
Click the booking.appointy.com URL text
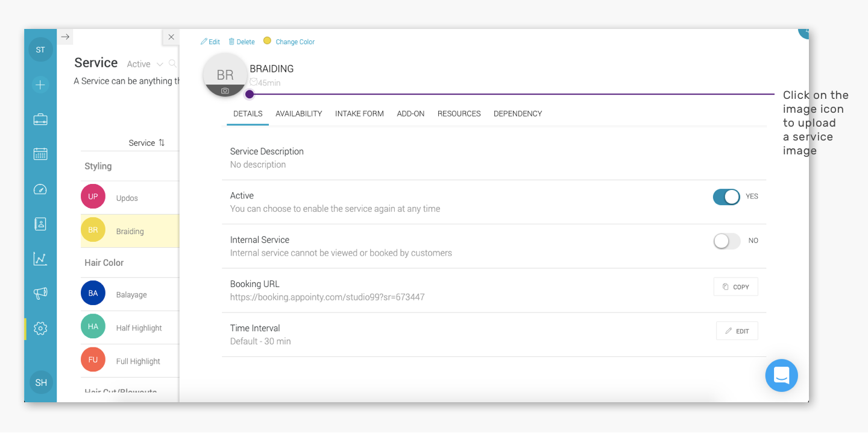pyautogui.click(x=327, y=297)
